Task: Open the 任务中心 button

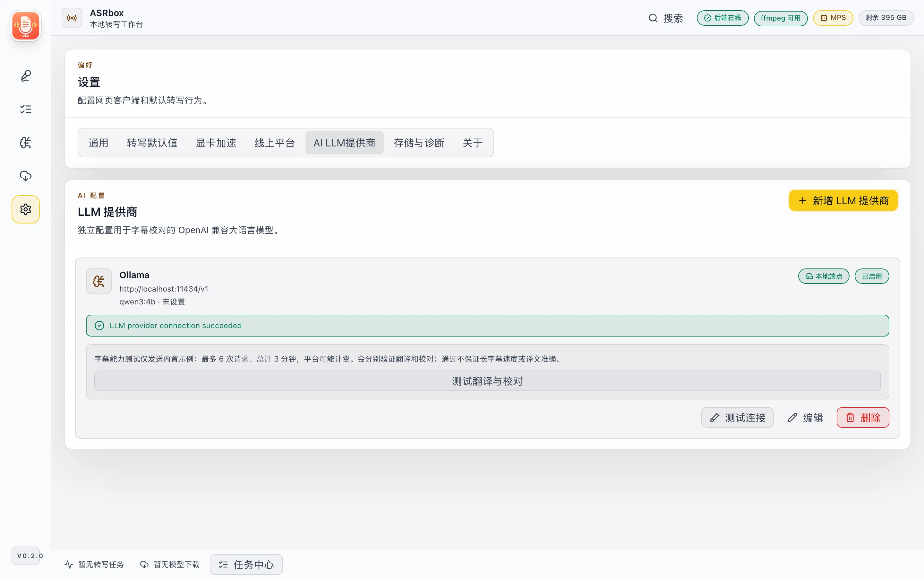Action: (246, 564)
